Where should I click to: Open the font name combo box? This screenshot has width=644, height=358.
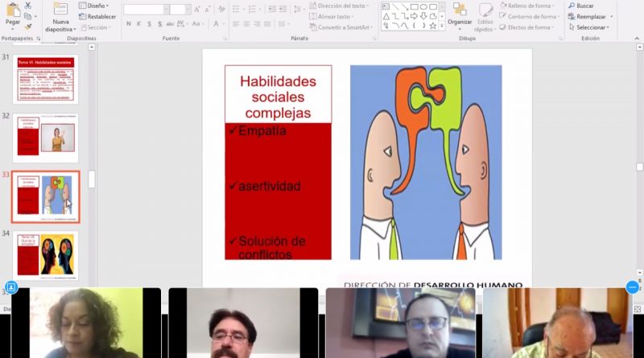click(x=144, y=10)
